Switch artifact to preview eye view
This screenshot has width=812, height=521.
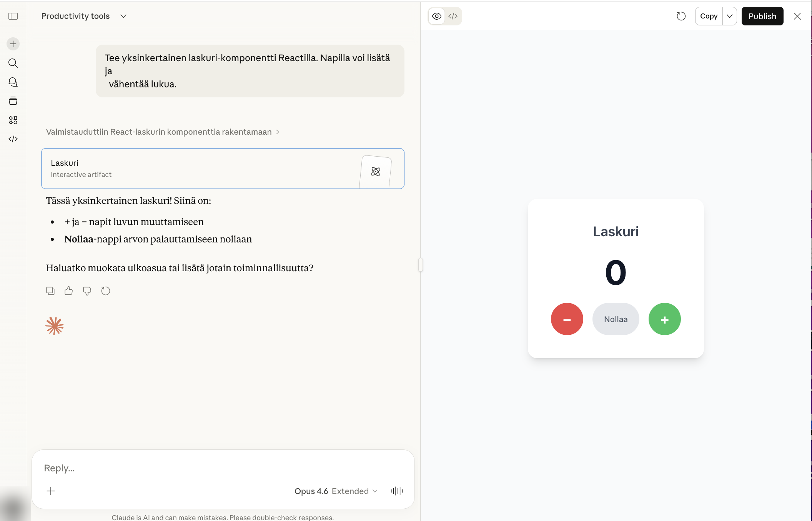tap(437, 16)
